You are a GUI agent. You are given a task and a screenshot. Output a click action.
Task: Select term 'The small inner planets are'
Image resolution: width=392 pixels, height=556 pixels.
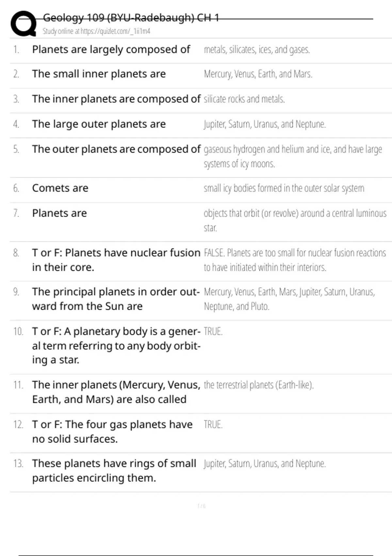[x=99, y=74]
